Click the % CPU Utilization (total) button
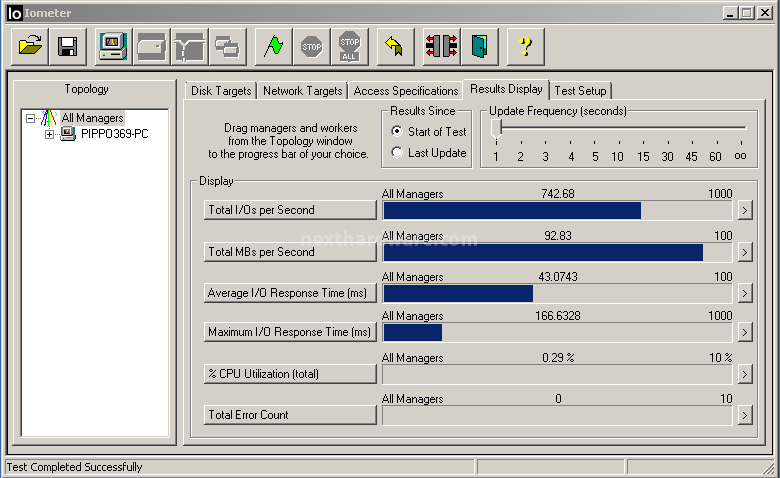This screenshot has width=780, height=478. click(290, 374)
